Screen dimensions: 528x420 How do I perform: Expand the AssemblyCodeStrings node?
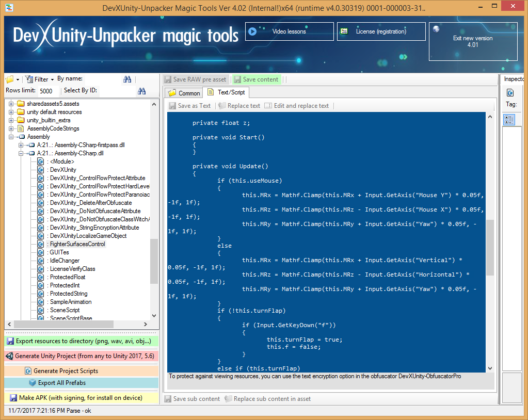[11, 128]
